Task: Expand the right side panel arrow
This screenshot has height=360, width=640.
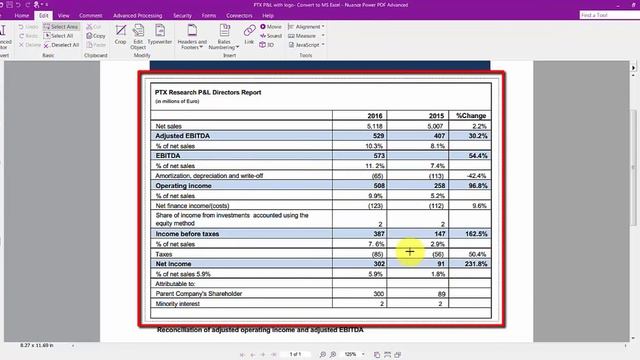Action: click(633, 67)
